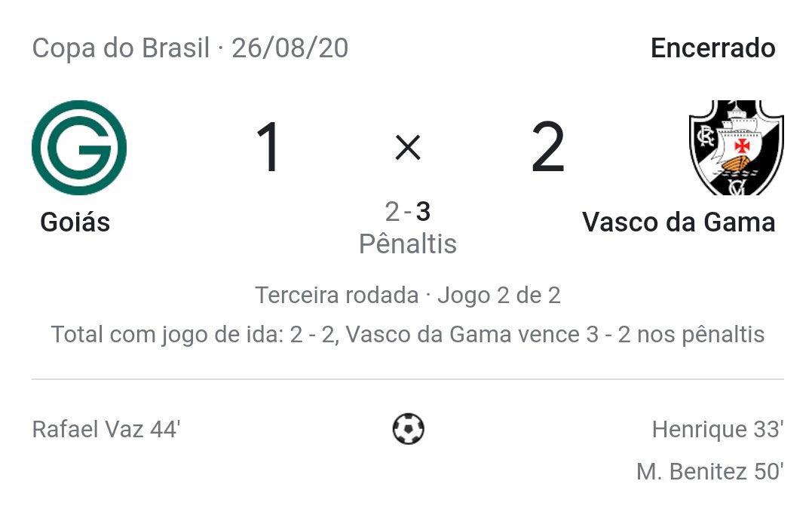This screenshot has width=812, height=527.
Task: Click the aggregate score summary line
Action: pyautogui.click(x=407, y=334)
